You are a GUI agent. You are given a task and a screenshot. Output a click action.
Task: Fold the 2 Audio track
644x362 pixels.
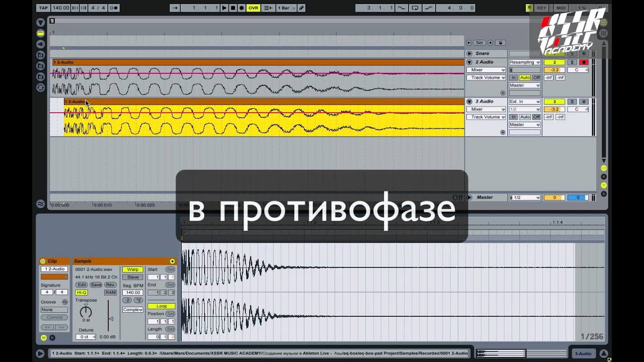(469, 62)
